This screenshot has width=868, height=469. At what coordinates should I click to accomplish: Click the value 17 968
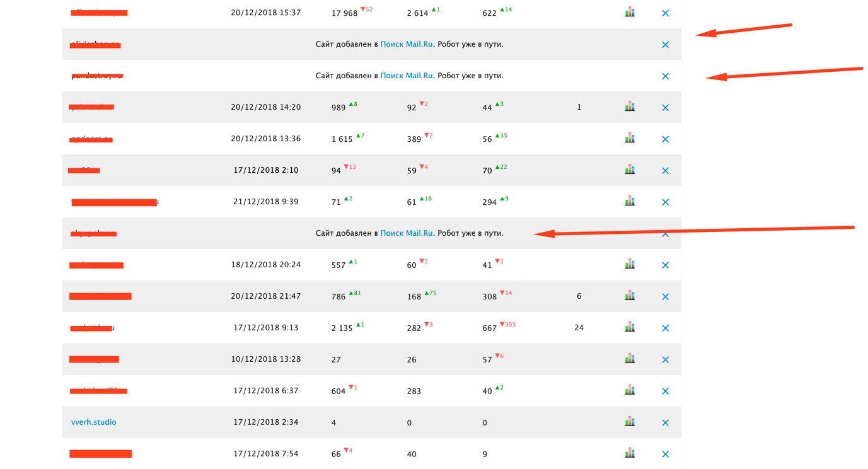pyautogui.click(x=344, y=13)
